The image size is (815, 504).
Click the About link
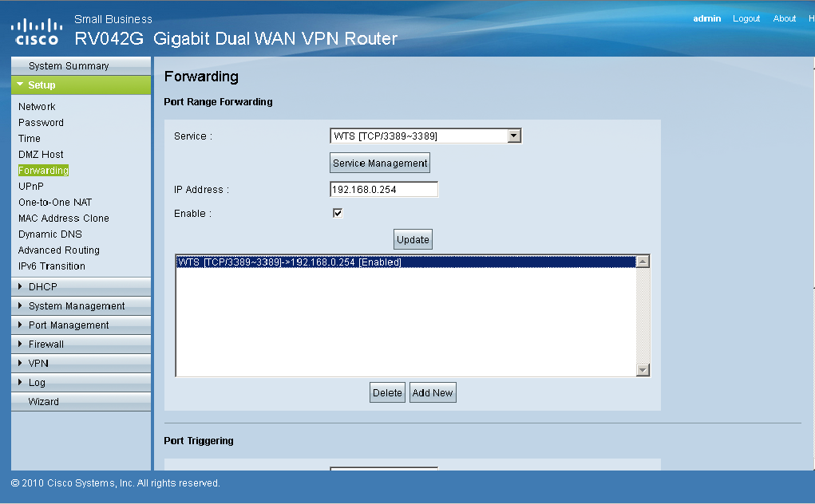click(x=785, y=18)
